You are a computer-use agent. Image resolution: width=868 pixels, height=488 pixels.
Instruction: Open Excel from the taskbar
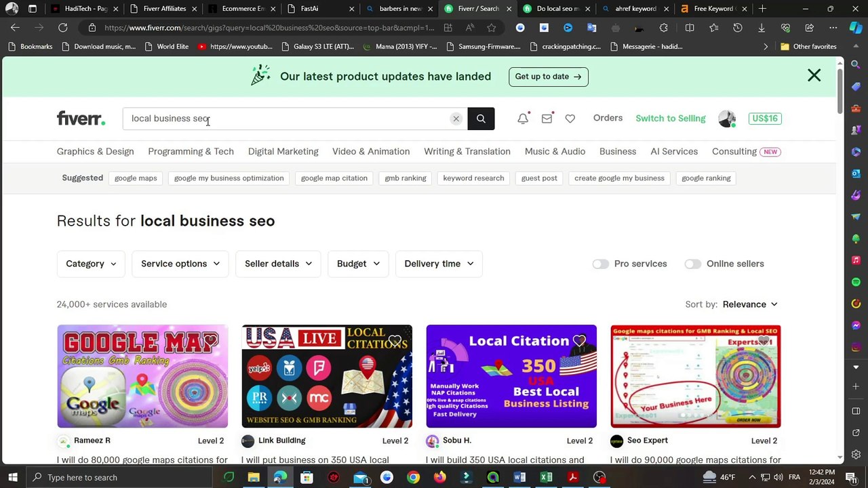coord(546,477)
